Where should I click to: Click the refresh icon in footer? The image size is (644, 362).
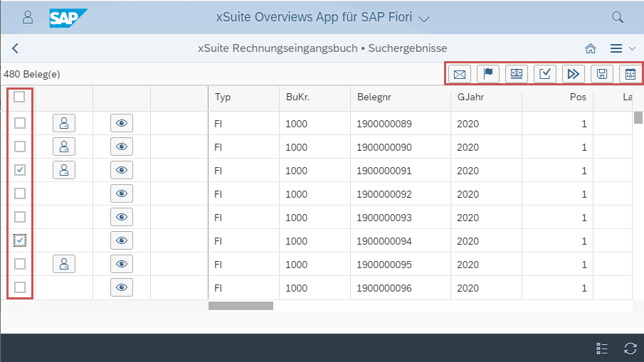tap(630, 348)
